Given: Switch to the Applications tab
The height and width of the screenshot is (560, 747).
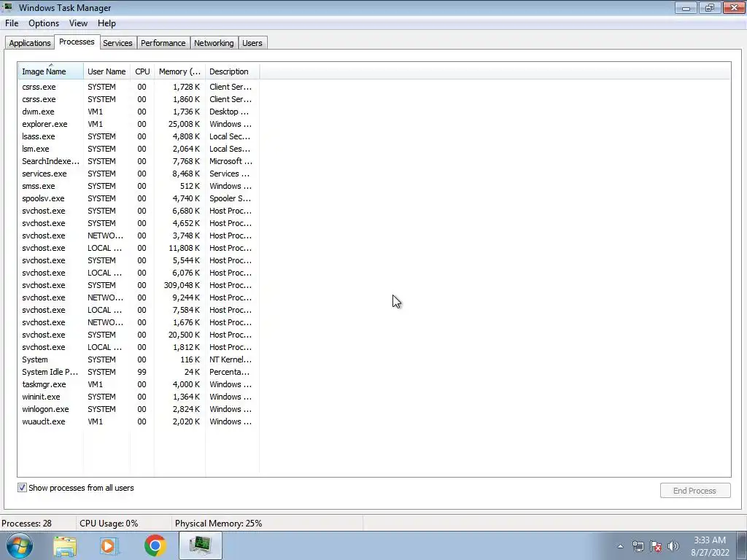Looking at the screenshot, I should [29, 43].
